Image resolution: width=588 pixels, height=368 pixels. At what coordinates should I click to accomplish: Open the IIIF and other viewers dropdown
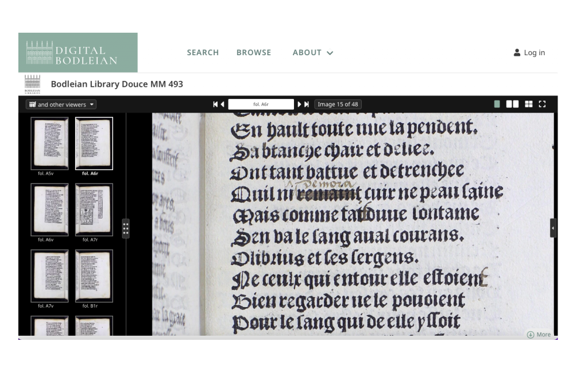(x=61, y=105)
